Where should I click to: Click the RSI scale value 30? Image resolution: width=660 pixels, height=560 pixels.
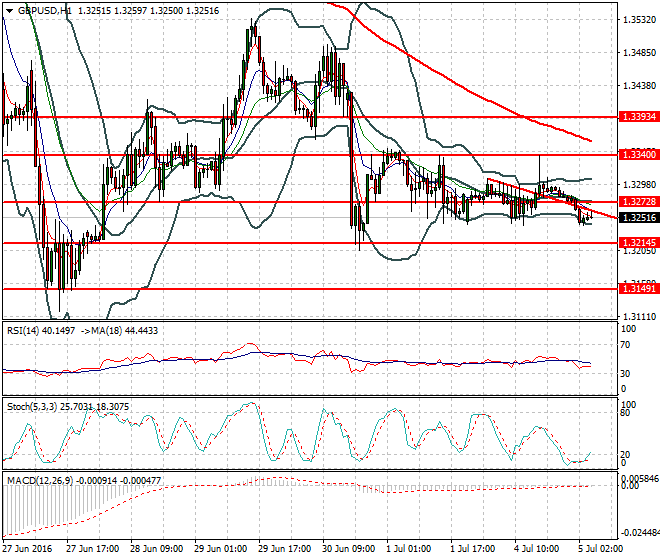coord(625,373)
